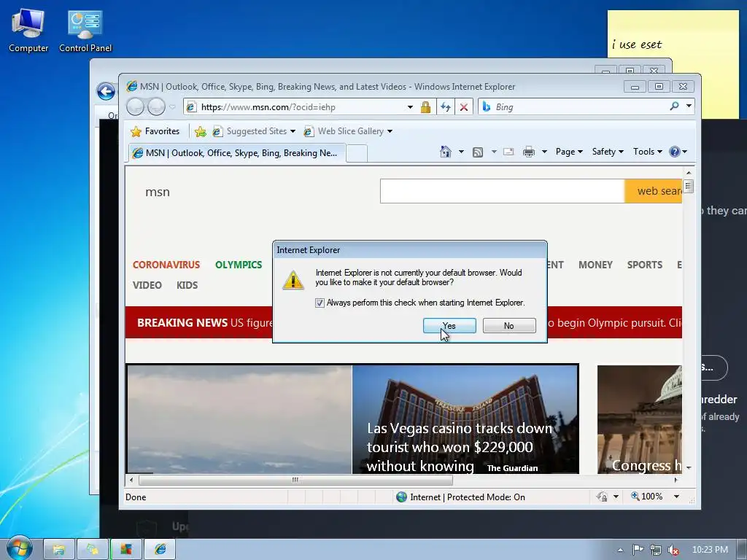Click the Help question mark icon
The height and width of the screenshot is (560, 747).
[674, 152]
